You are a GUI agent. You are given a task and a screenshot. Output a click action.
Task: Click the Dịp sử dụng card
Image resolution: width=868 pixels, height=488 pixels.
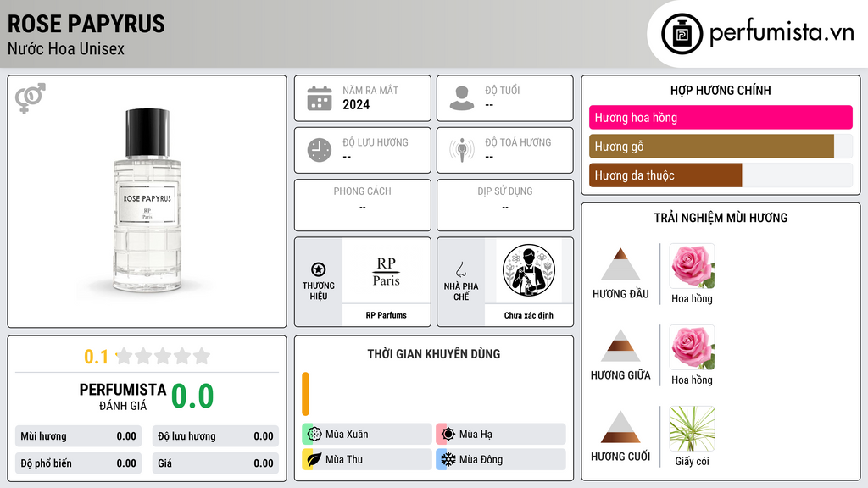click(505, 205)
